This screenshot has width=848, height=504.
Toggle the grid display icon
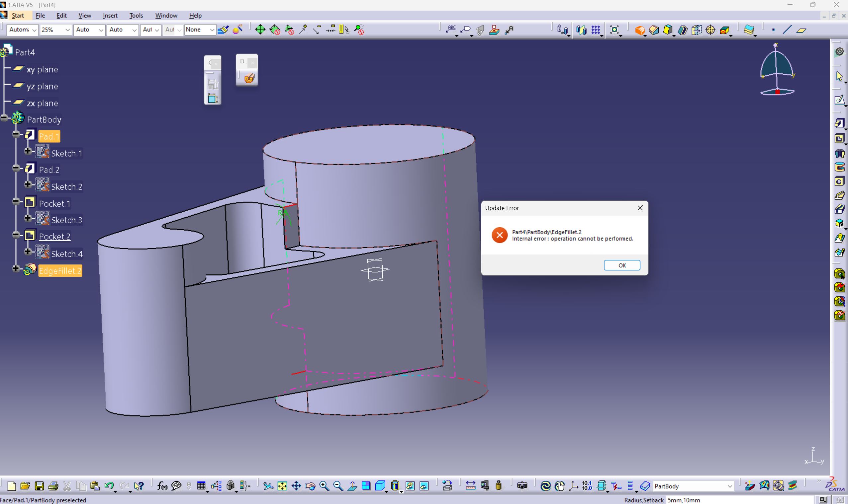(596, 30)
